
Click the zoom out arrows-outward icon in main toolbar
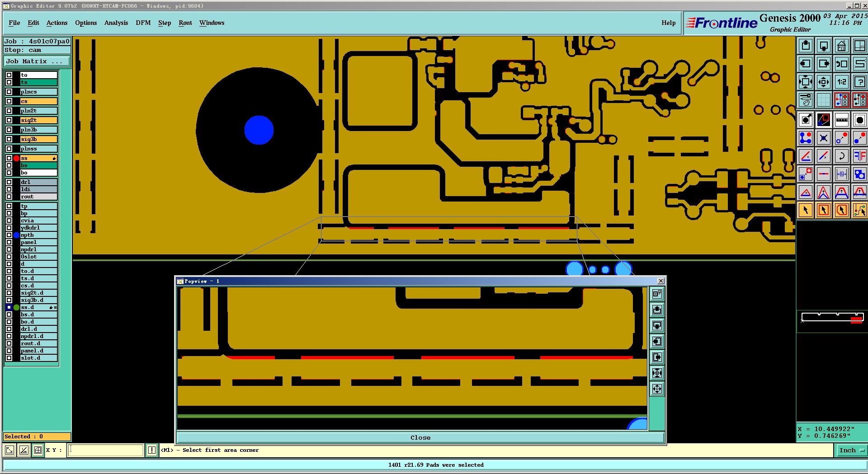coord(824,82)
